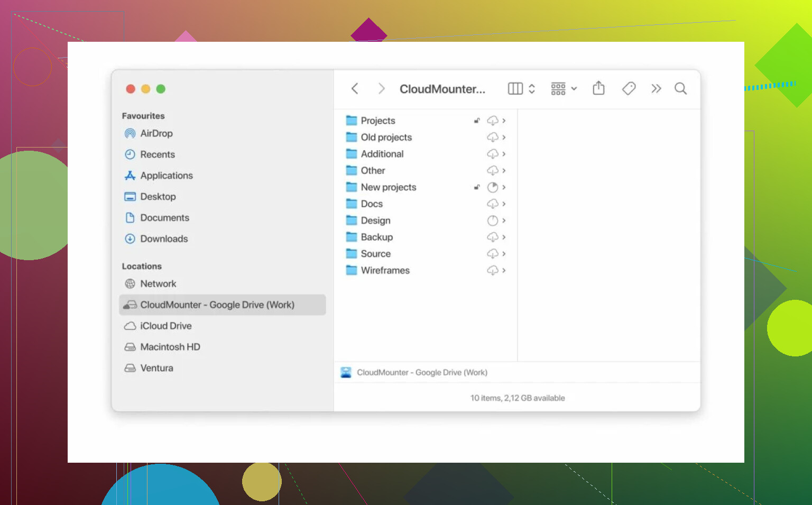The height and width of the screenshot is (505, 812).
Task: Click CloudMounter path bar item
Action: [x=414, y=373]
